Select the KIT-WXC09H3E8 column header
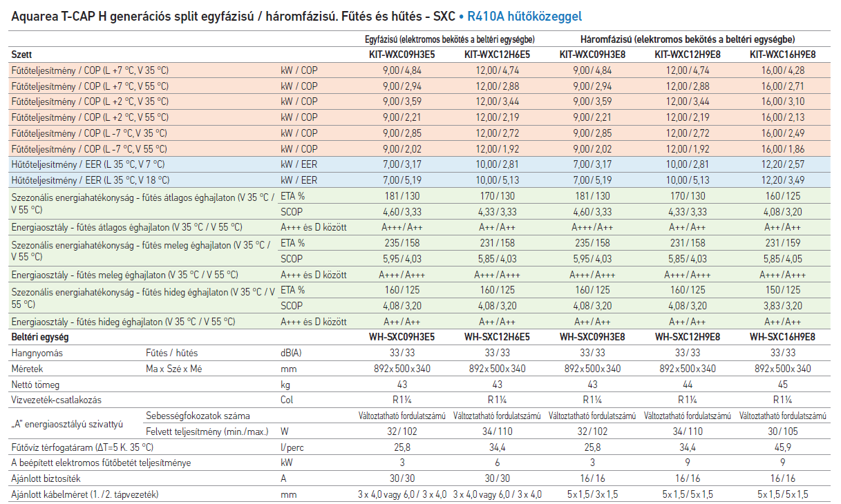This screenshot has height=504, width=841. coord(592,54)
